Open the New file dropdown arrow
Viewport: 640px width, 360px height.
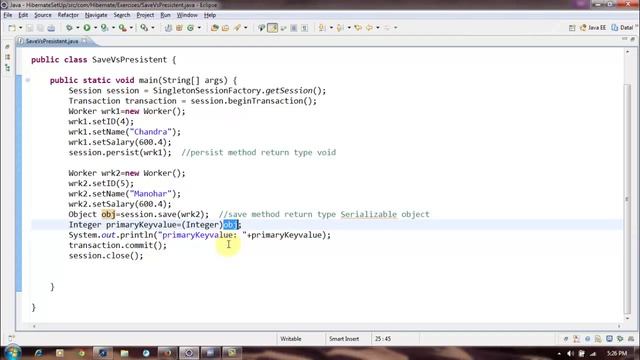click(20, 28)
